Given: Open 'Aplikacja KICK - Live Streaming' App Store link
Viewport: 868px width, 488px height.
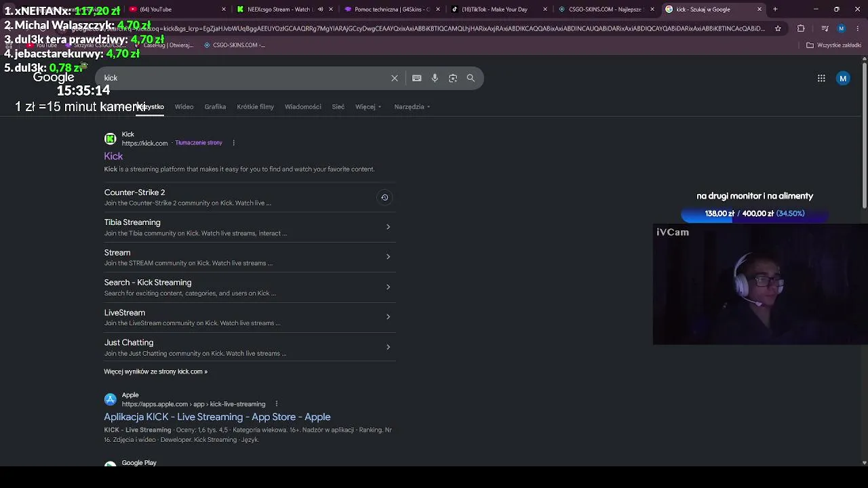Looking at the screenshot, I should pos(217,417).
